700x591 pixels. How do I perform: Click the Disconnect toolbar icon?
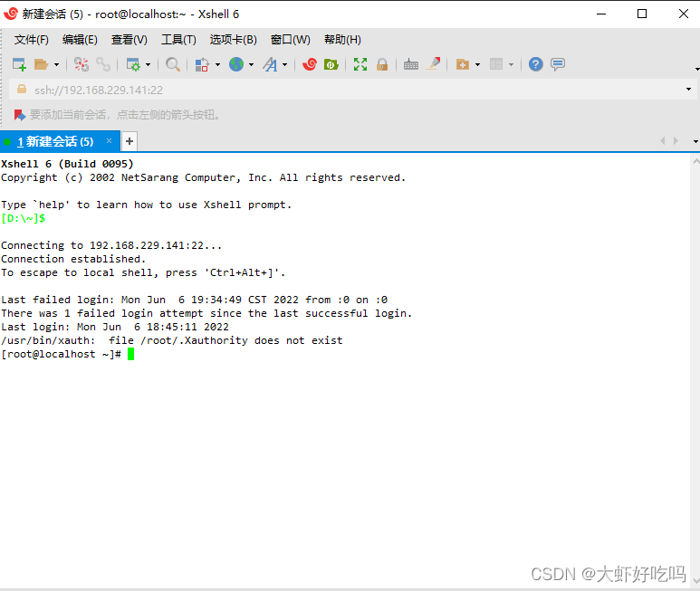tap(82, 64)
